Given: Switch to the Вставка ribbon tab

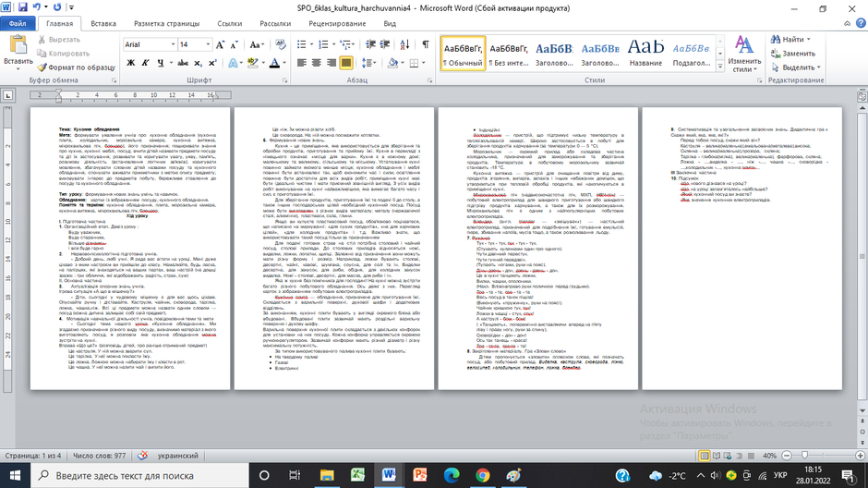Looking at the screenshot, I should click(x=103, y=23).
